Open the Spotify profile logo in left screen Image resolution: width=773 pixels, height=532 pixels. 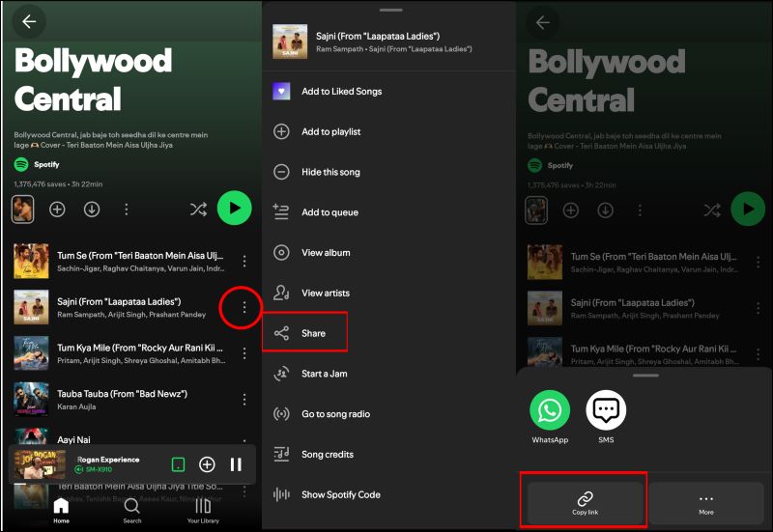tap(21, 164)
